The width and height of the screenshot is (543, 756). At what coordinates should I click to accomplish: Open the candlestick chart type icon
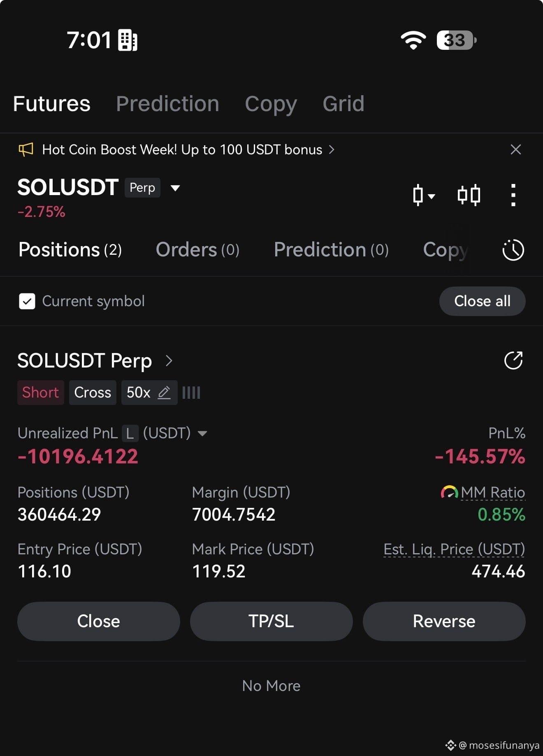coord(424,195)
